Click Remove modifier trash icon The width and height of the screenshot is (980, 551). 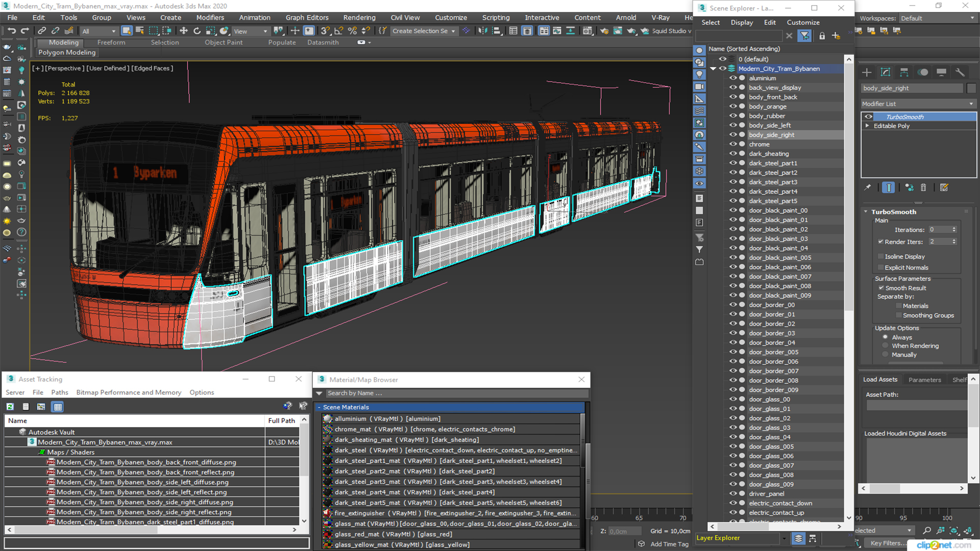(923, 188)
